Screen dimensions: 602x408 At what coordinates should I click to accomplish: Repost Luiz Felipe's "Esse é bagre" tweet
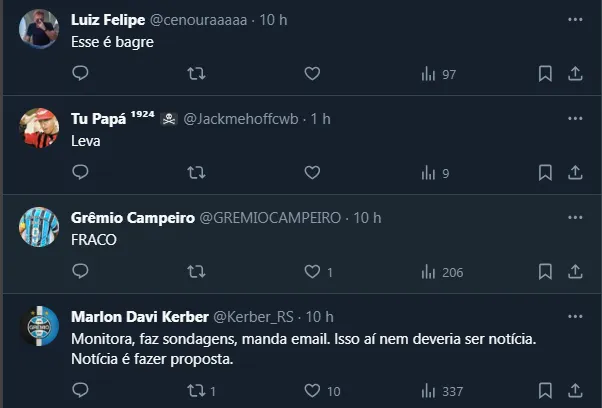pyautogui.click(x=197, y=74)
